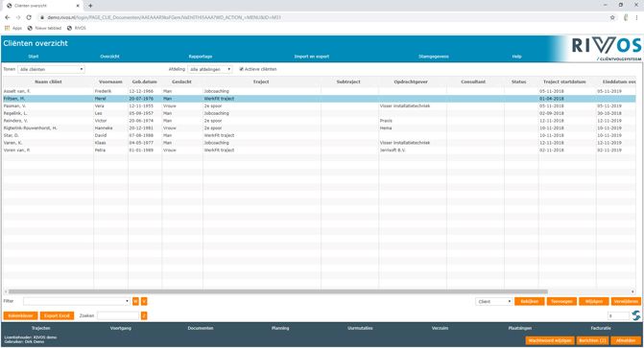Switch to the Voortgang tab
The height and width of the screenshot is (348, 644).
tap(120, 328)
